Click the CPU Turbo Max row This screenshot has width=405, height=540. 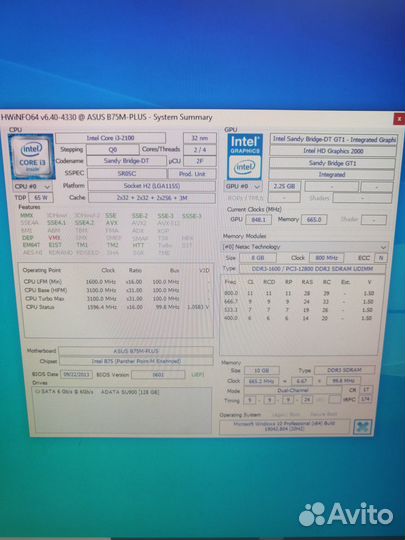[x=116, y=299]
